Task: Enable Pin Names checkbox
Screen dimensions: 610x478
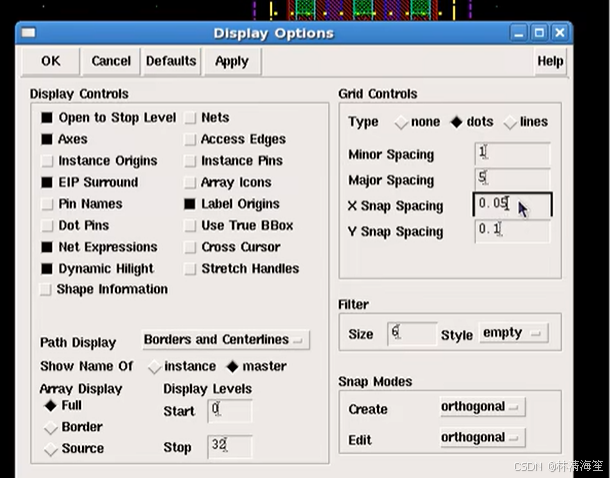Action: point(47,204)
